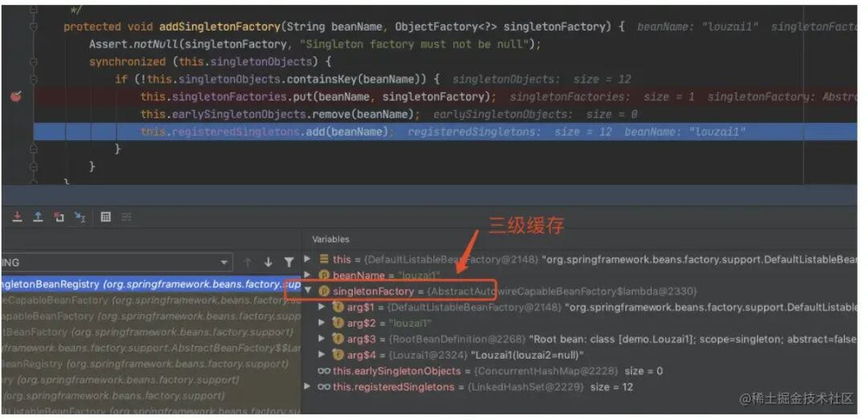Click the 'synchronized (this.singletonObjects)' code line

pyautogui.click(x=210, y=61)
